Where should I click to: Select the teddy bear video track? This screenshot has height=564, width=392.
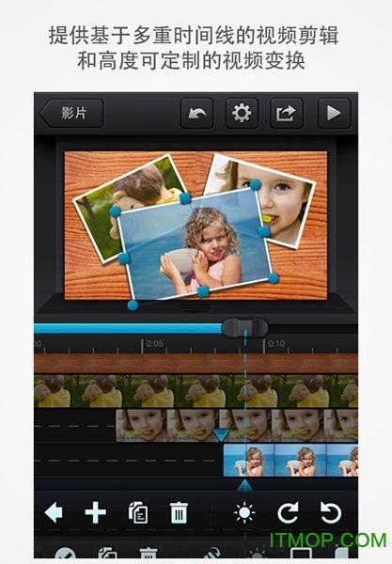pos(196,391)
